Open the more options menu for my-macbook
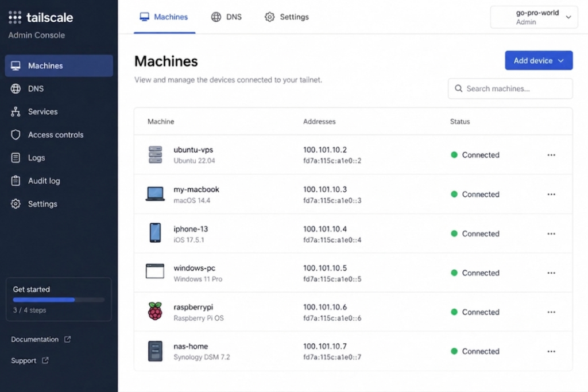Viewport: 588px width, 392px height. pos(551,194)
